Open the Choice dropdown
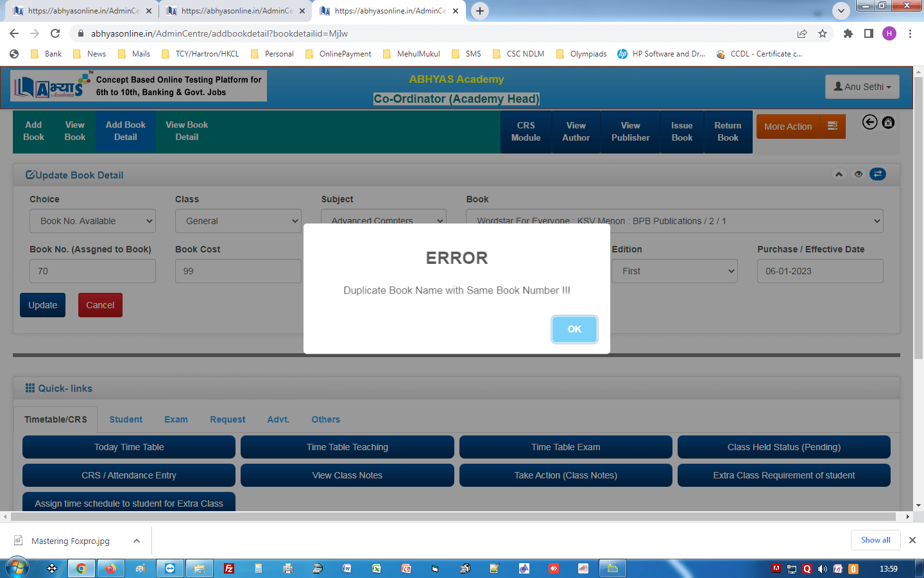Image resolution: width=924 pixels, height=578 pixels. (x=92, y=221)
